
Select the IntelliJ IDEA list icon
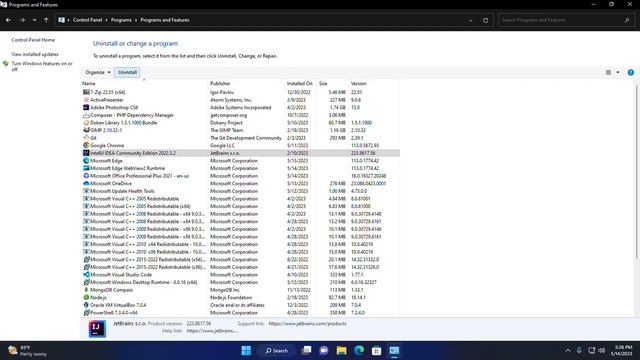86,153
